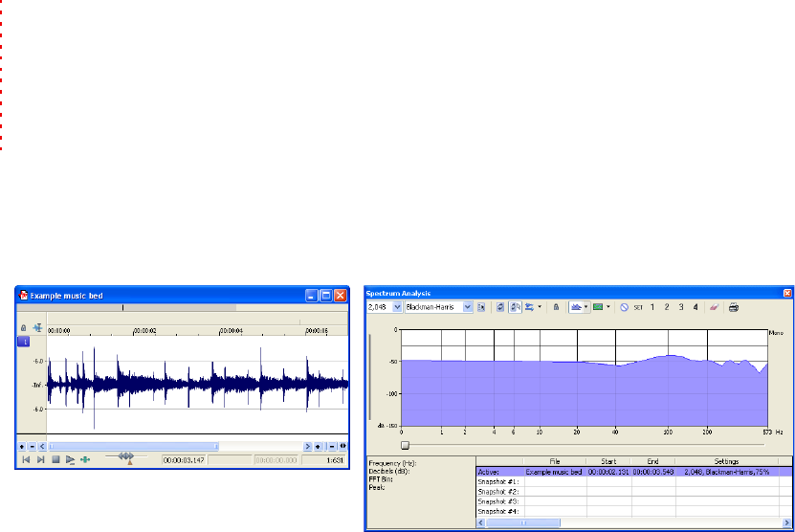The height and width of the screenshot is (532, 795).
Task: Select the Active row in the snapshot table
Action: [633, 472]
